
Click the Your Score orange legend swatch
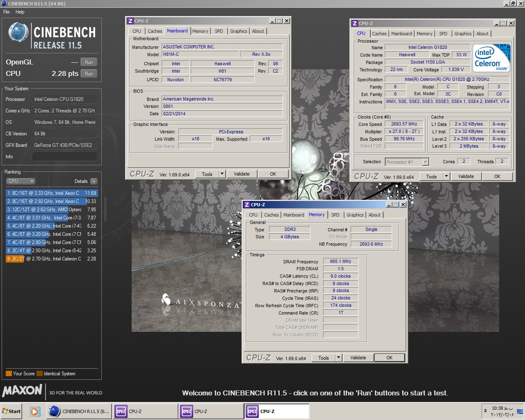[x=9, y=374]
